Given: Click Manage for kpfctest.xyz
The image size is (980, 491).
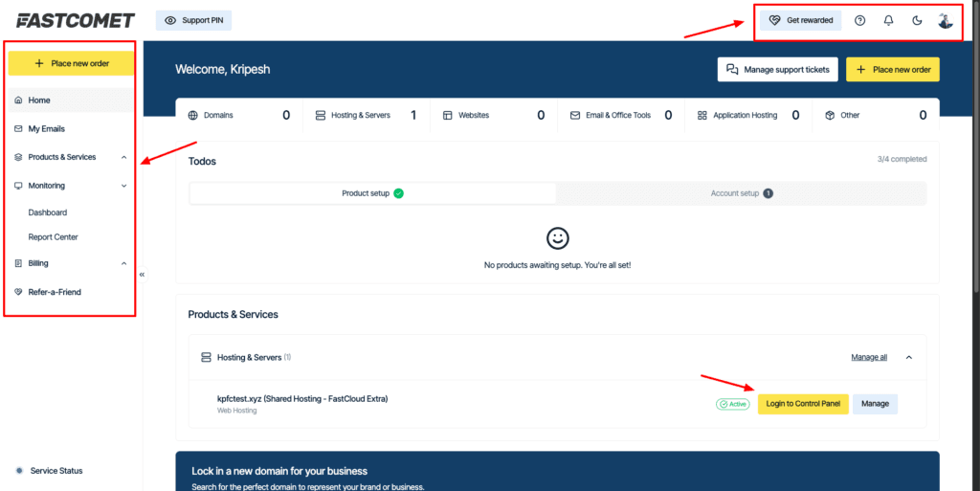Looking at the screenshot, I should 875,404.
